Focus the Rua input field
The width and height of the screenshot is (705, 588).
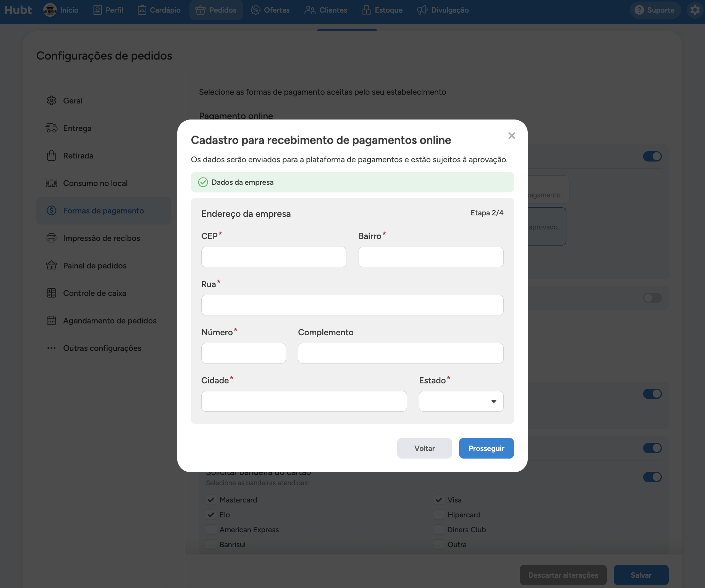pos(352,305)
